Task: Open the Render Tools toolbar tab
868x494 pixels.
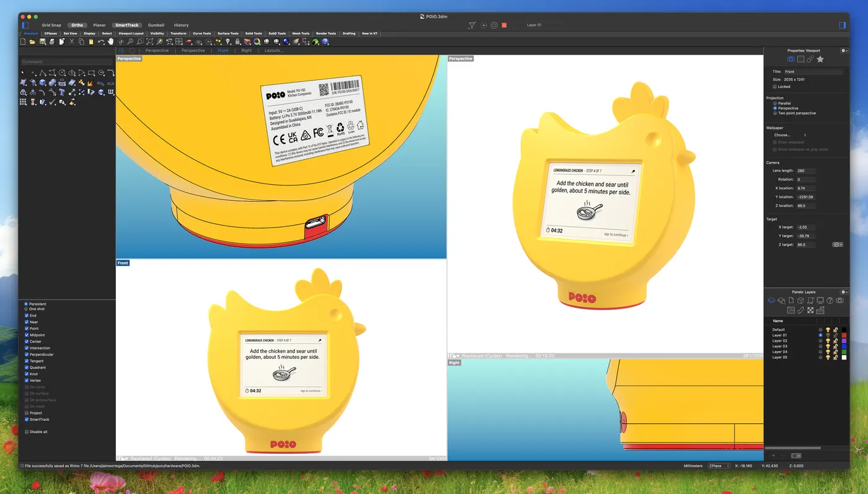Action: tap(326, 33)
